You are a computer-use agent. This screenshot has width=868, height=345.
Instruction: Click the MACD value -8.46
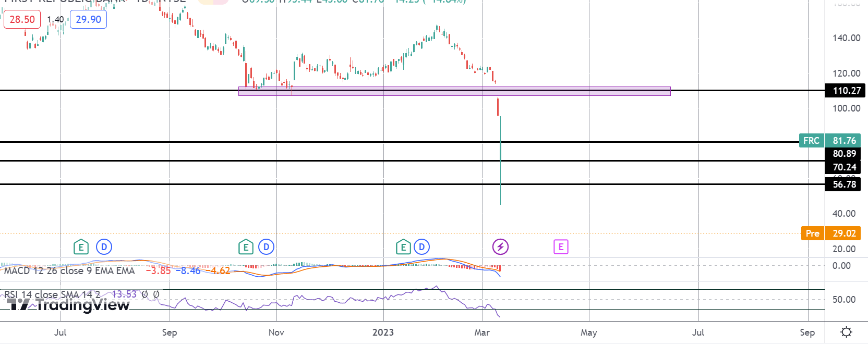(188, 270)
